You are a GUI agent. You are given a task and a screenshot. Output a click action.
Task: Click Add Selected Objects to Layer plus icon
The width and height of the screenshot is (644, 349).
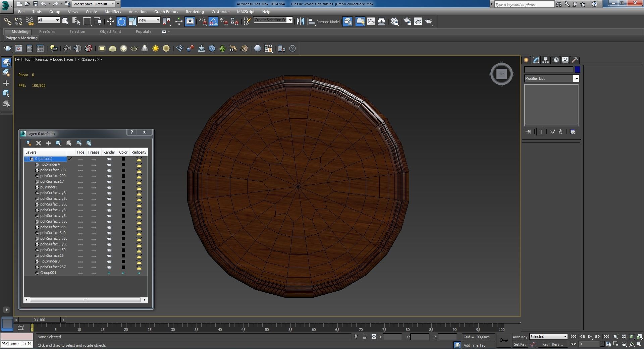click(x=49, y=143)
